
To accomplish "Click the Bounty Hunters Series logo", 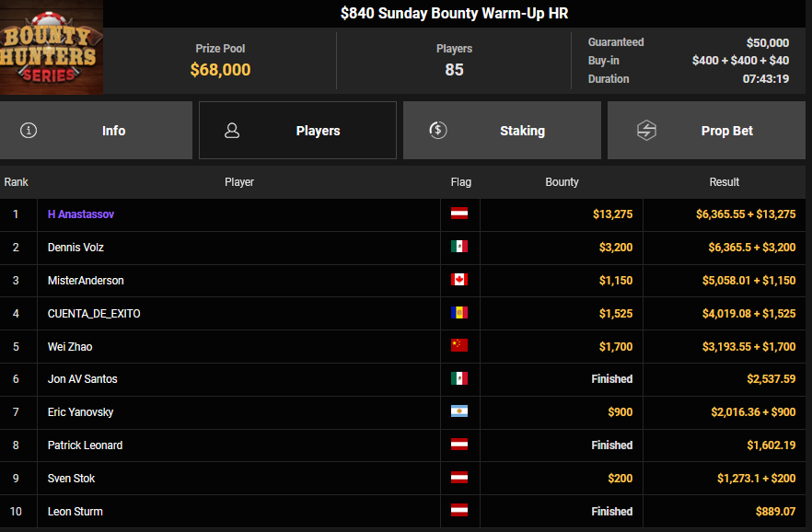I will (52, 47).
